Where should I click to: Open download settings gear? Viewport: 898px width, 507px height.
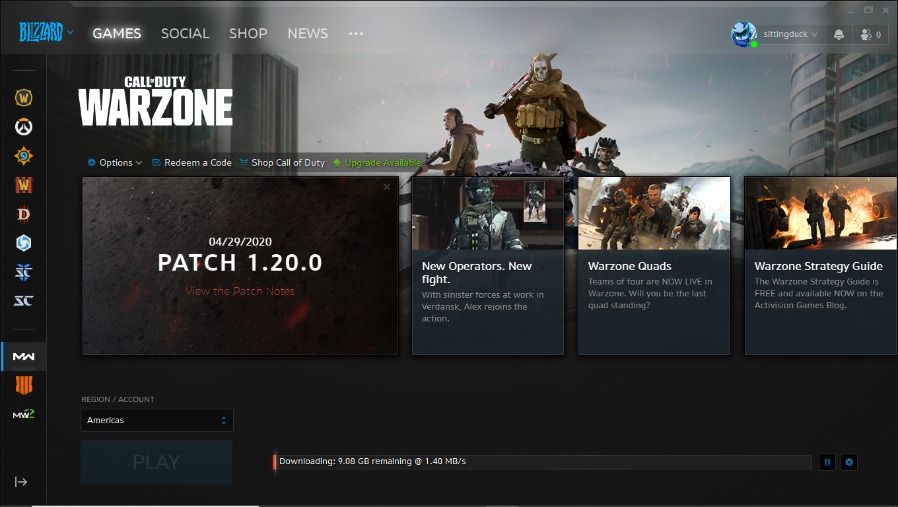coord(849,462)
